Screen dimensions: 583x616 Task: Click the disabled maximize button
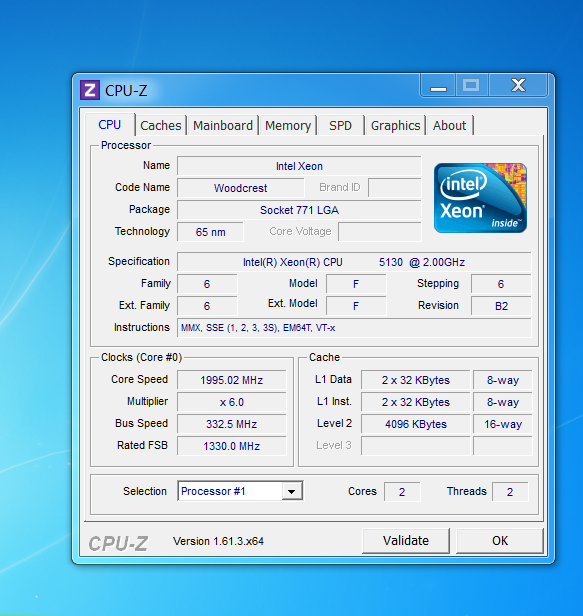coord(471,85)
